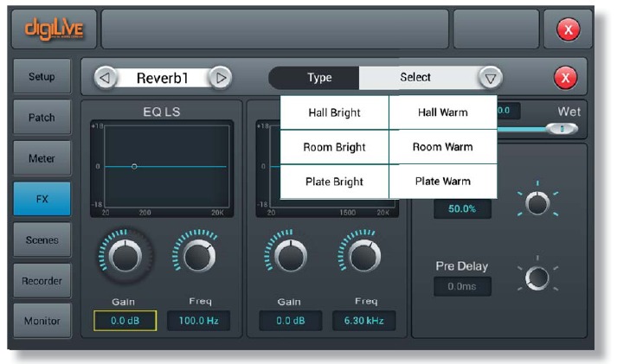617x364 pixels.
Task: Go to the previous effect with the left arrow
Action: click(x=105, y=78)
